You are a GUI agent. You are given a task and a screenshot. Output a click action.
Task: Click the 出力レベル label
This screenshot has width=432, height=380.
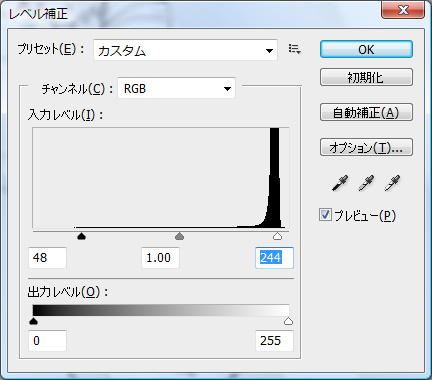point(68,292)
